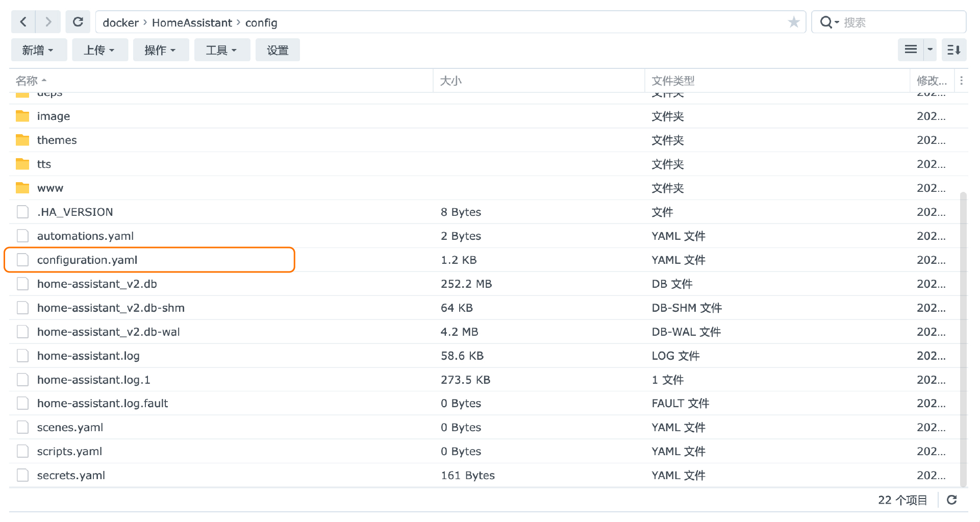Click the sort order icon
Image resolution: width=980 pixels, height=522 pixels.
[953, 49]
